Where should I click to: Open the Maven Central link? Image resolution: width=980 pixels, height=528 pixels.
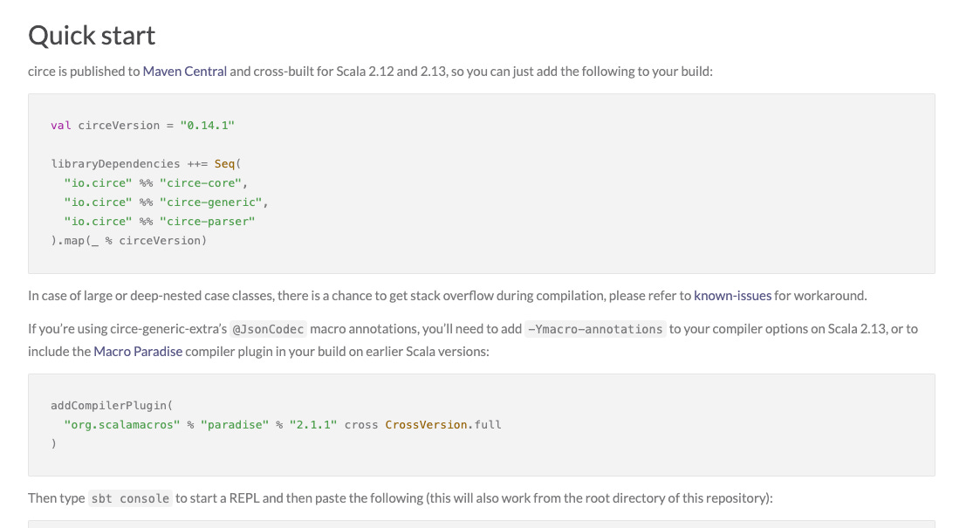(x=184, y=72)
